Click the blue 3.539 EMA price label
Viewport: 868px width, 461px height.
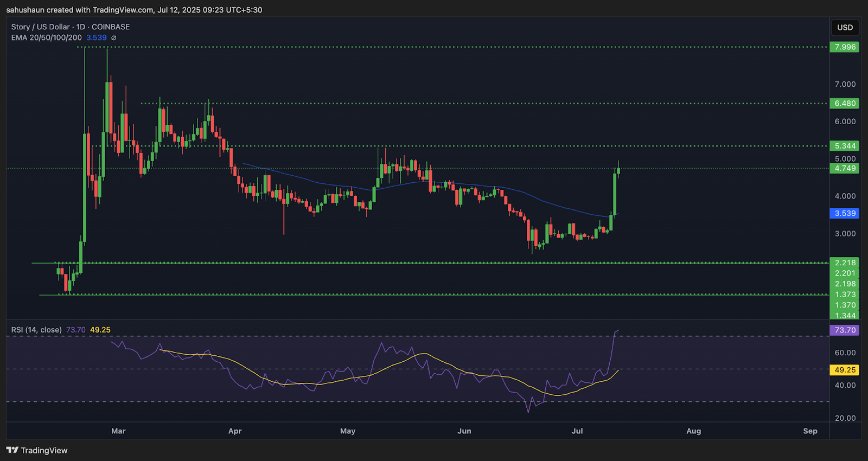coord(845,213)
